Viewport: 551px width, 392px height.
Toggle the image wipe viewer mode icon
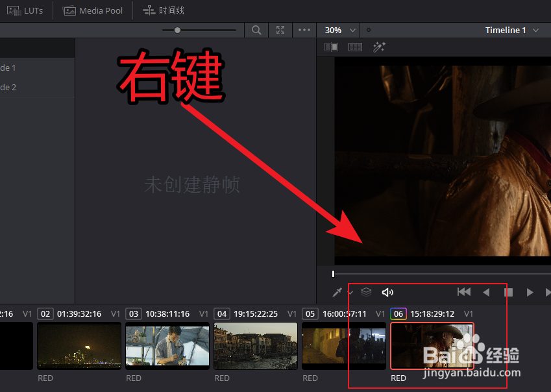[x=332, y=47]
